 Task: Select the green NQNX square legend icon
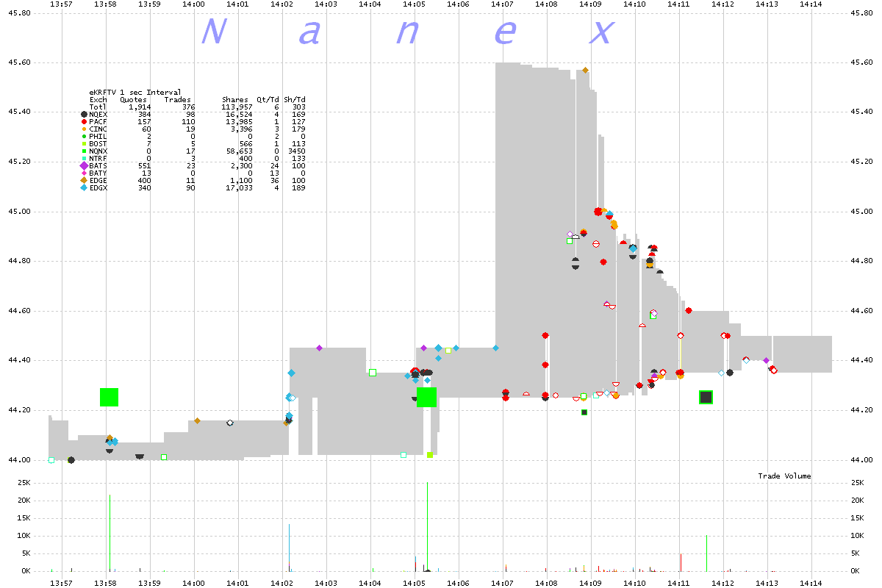pos(84,151)
